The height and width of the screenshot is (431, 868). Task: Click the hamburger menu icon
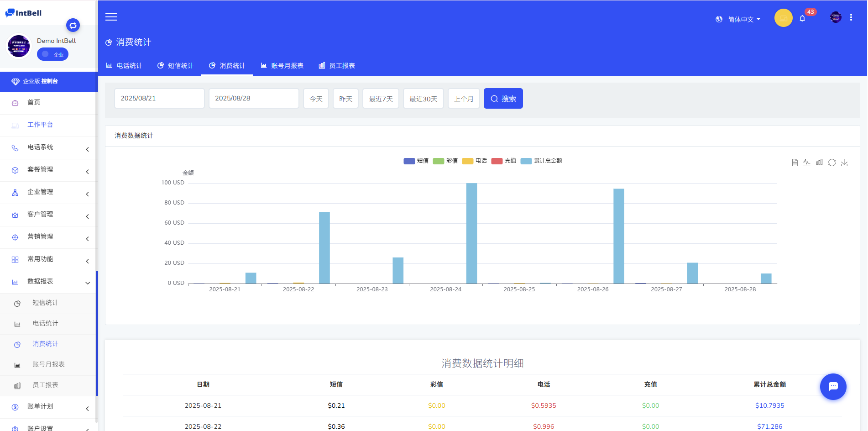pos(111,17)
